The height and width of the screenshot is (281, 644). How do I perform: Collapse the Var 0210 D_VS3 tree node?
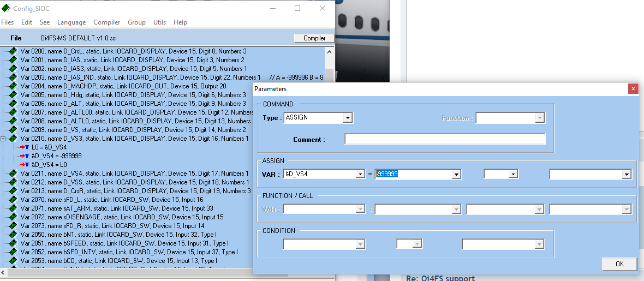pos(3,139)
